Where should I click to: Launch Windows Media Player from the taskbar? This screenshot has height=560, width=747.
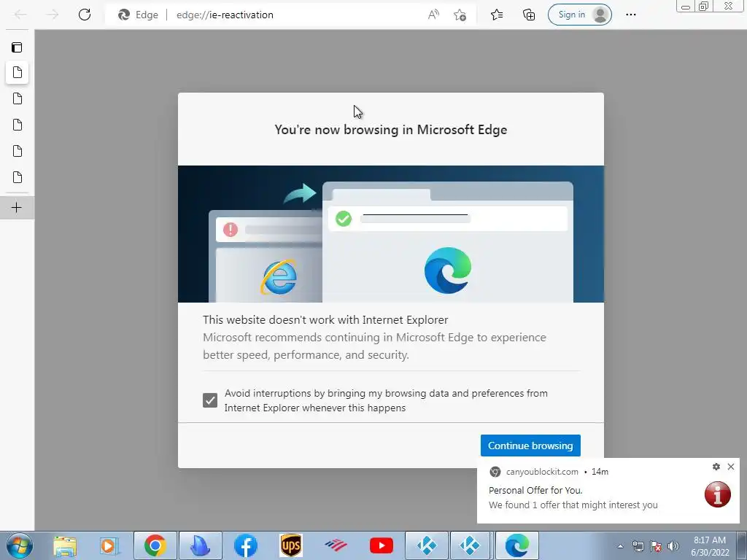109,545
